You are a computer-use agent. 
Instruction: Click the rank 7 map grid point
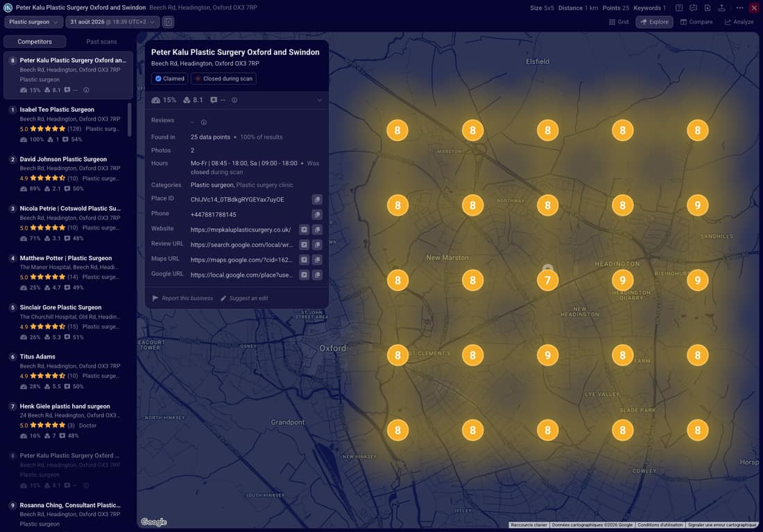tap(547, 280)
